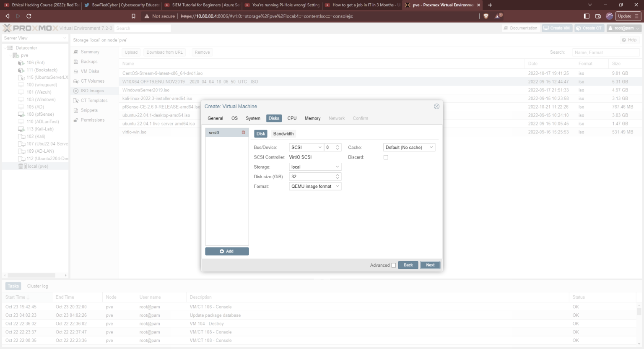Toggle the browser sidebar panel icon
Viewport: 644px width, 349px height.
(587, 16)
